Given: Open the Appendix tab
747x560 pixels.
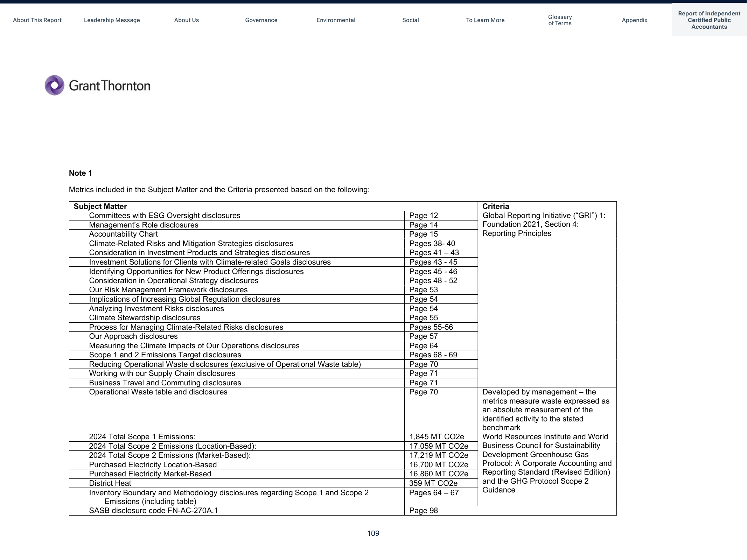Looking at the screenshot, I should click(634, 20).
